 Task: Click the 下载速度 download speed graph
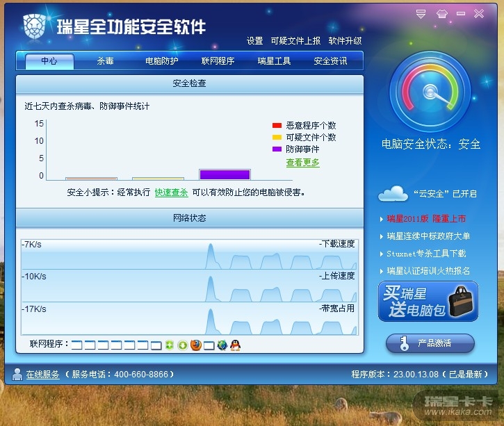[x=190, y=254]
